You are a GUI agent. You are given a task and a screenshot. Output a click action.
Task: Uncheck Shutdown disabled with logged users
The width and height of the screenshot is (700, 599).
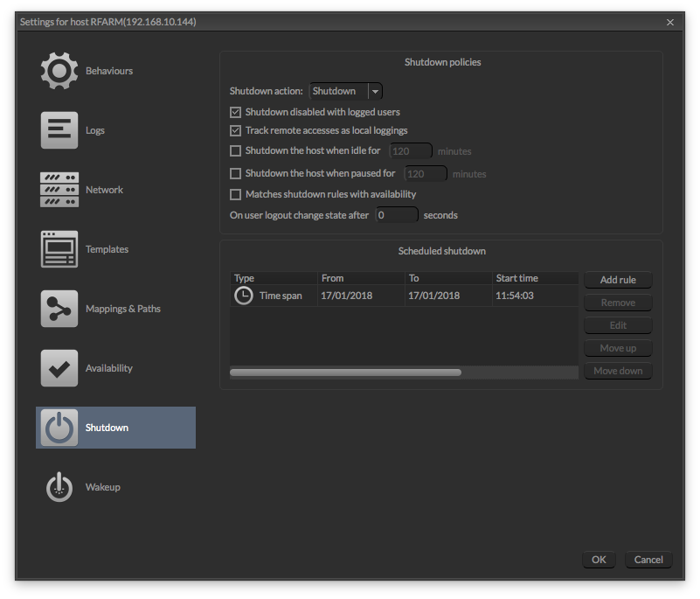(x=235, y=112)
